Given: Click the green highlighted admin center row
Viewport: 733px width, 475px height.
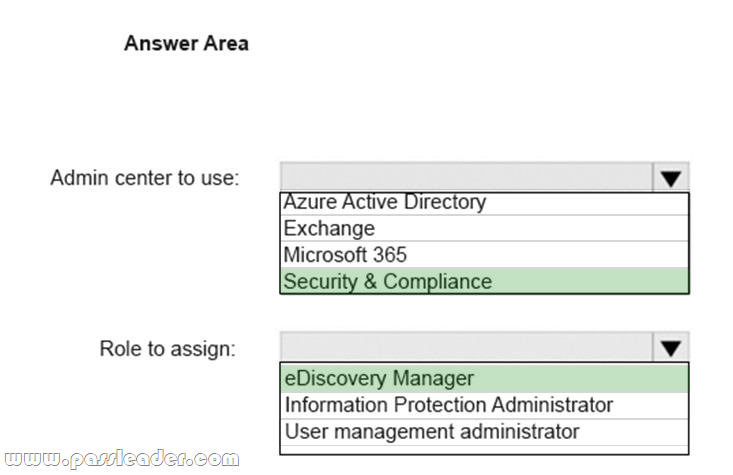Looking at the screenshot, I should [x=484, y=281].
